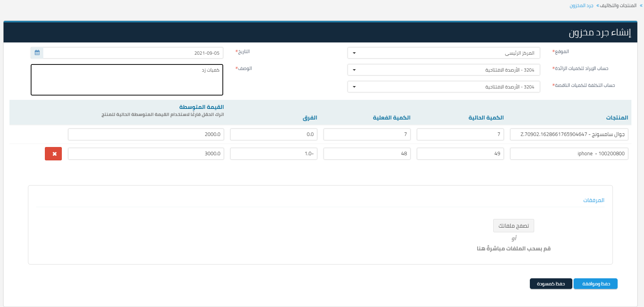644x307 pixels.
Task: Delete the iphone row with red X
Action: tap(53, 154)
